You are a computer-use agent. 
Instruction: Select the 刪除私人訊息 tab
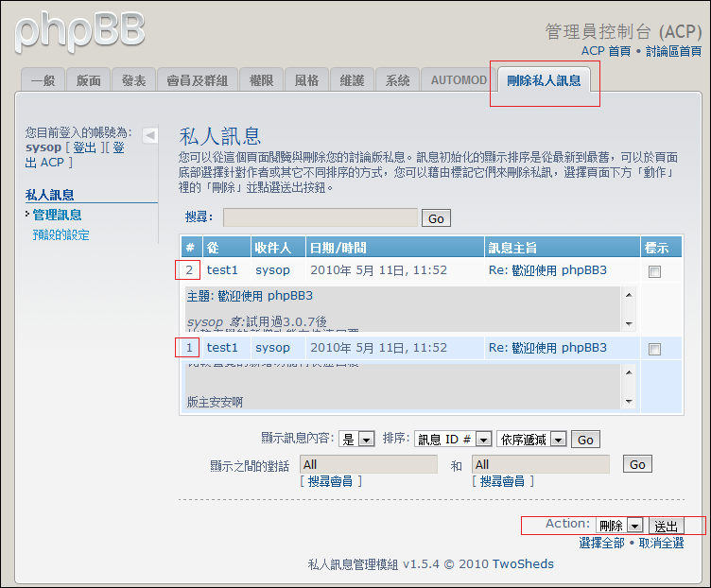[x=544, y=80]
